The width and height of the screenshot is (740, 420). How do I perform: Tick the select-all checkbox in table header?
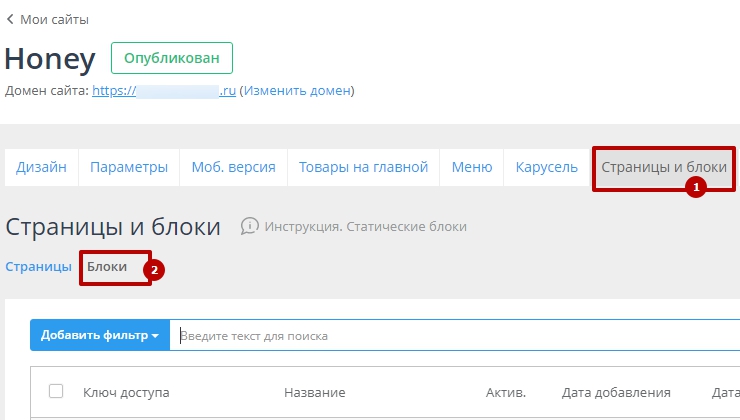(x=56, y=392)
